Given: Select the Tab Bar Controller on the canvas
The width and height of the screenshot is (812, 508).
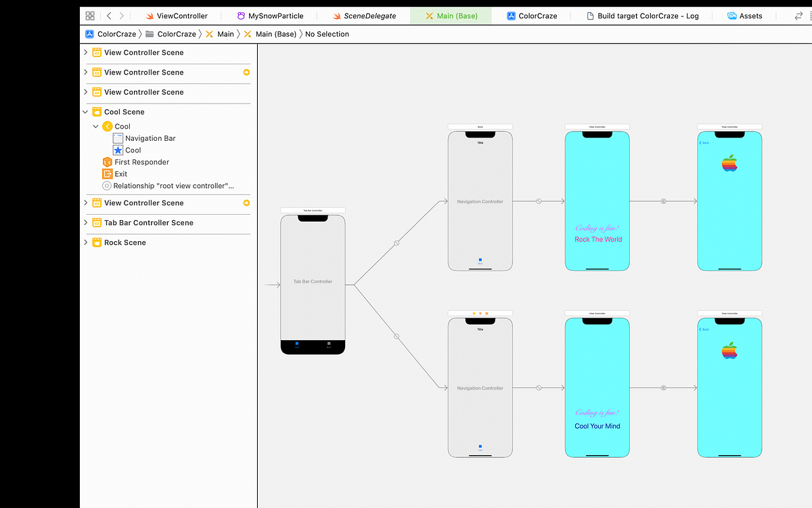Looking at the screenshot, I should tap(313, 281).
